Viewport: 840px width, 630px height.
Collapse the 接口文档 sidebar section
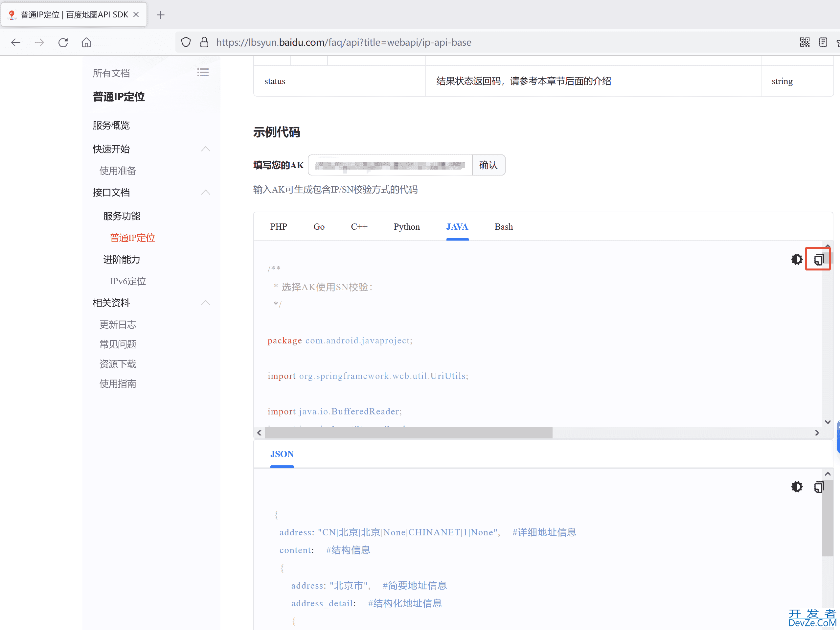(205, 192)
